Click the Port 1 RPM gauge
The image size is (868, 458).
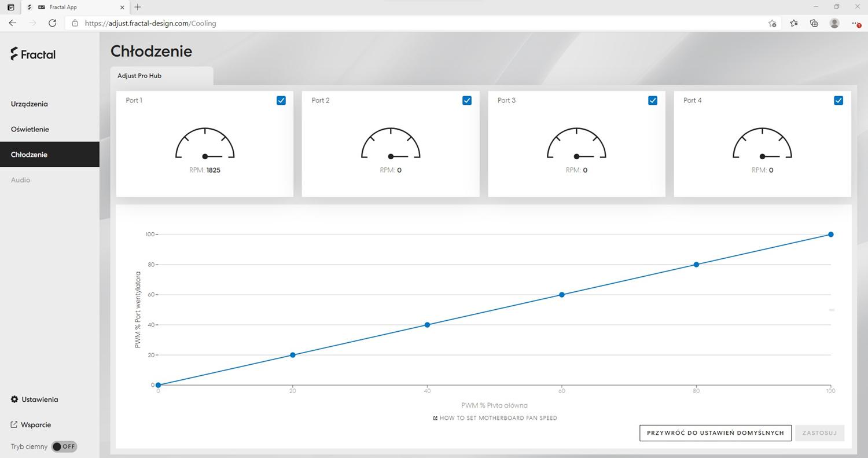point(205,144)
